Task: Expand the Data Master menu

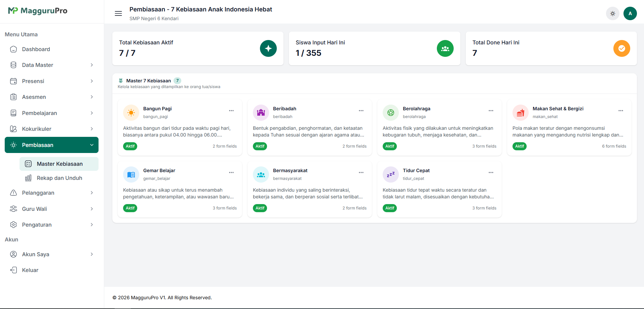Action: pyautogui.click(x=52, y=65)
